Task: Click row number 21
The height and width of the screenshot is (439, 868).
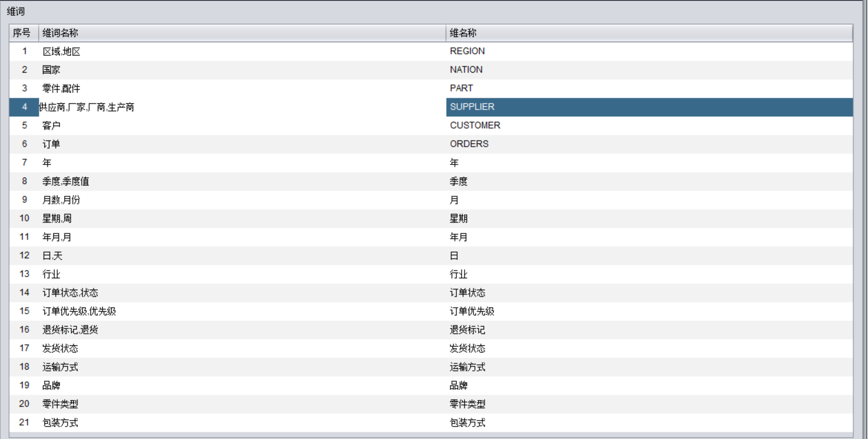Action: point(24,423)
